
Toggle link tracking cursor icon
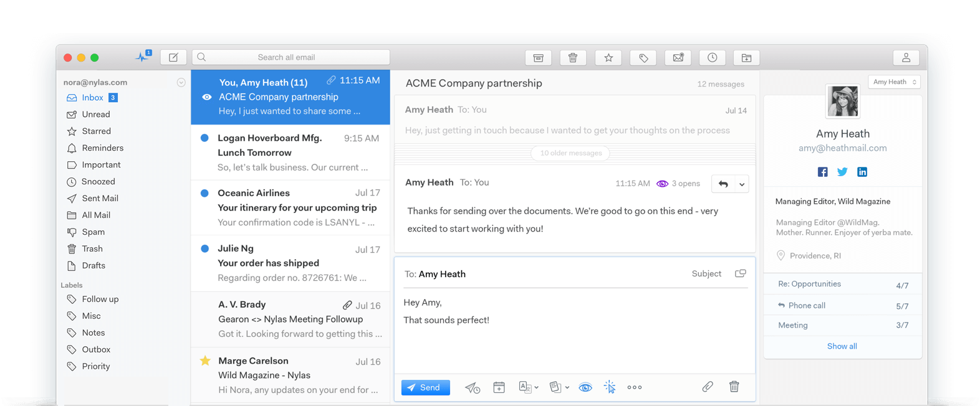(610, 387)
